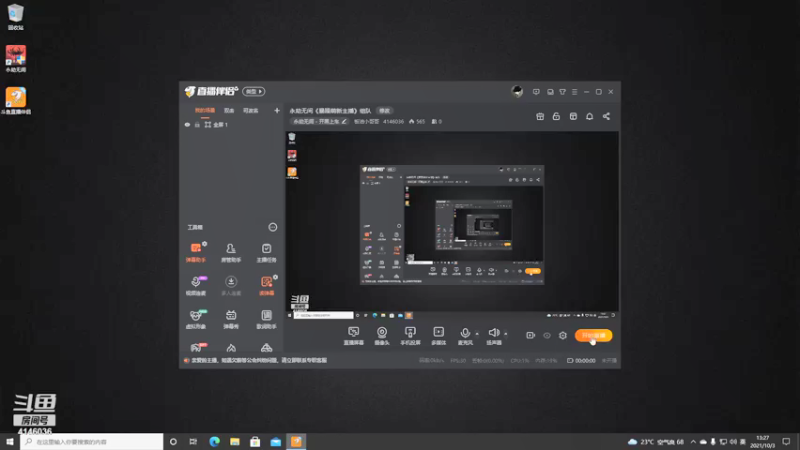
Task: Open the 多人连麦 download-arrow tool
Action: click(x=231, y=286)
